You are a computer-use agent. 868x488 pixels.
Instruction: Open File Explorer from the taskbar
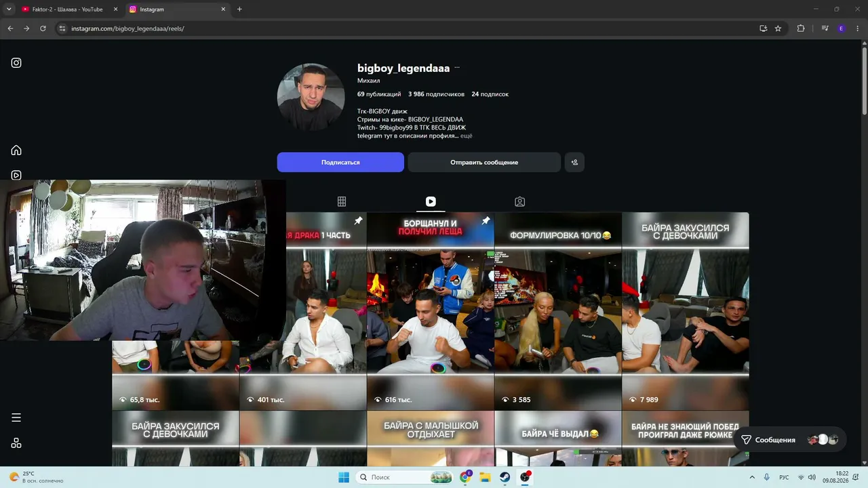pos(485,477)
